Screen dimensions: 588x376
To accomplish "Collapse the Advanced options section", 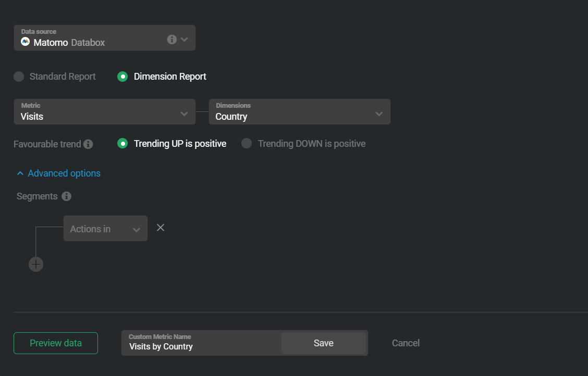I will point(20,173).
